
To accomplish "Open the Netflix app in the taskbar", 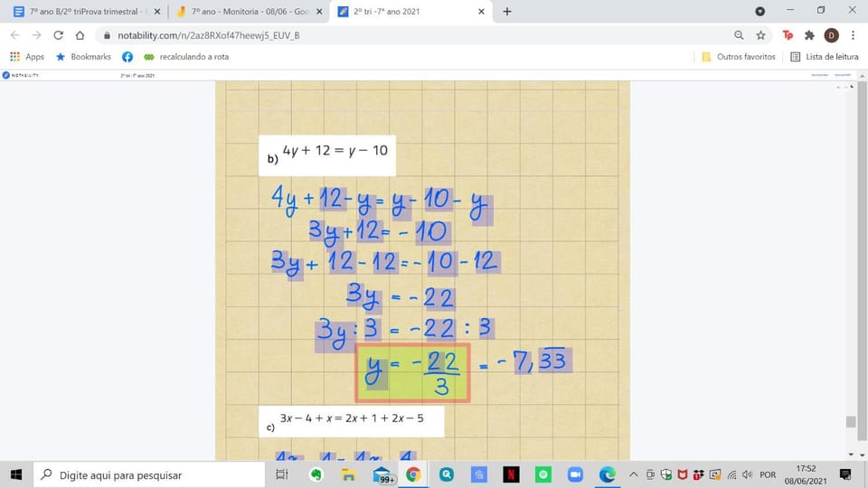I will coord(511,474).
